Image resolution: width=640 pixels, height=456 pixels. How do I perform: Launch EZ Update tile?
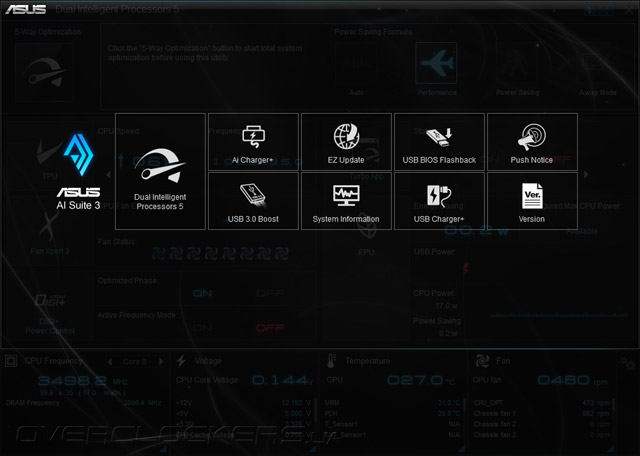pyautogui.click(x=347, y=142)
